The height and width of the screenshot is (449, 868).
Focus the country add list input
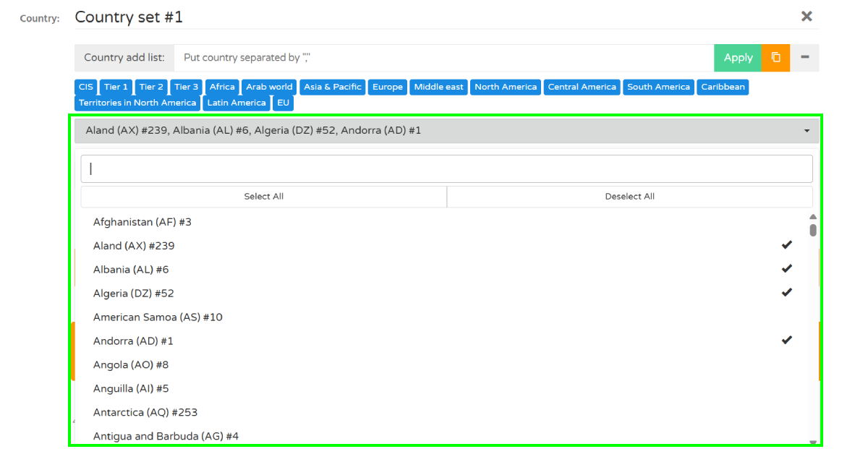coord(443,58)
